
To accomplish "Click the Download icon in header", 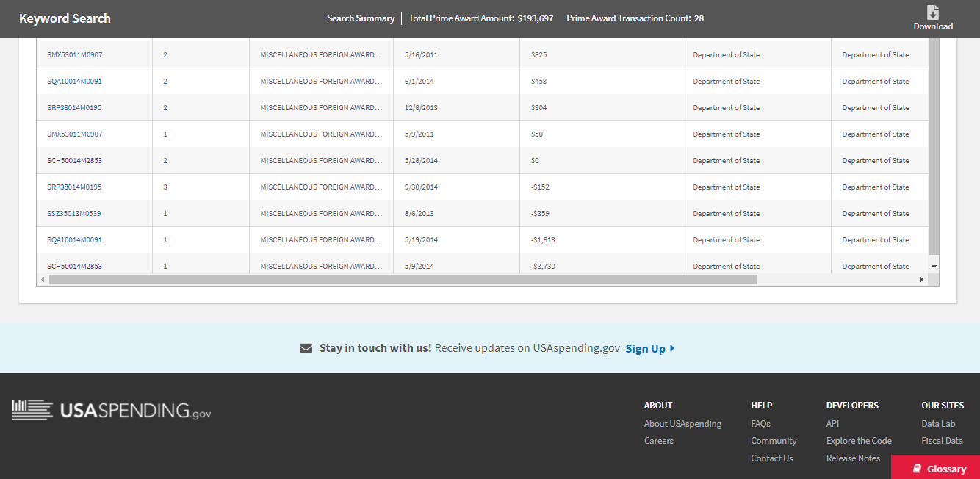I will [x=933, y=12].
